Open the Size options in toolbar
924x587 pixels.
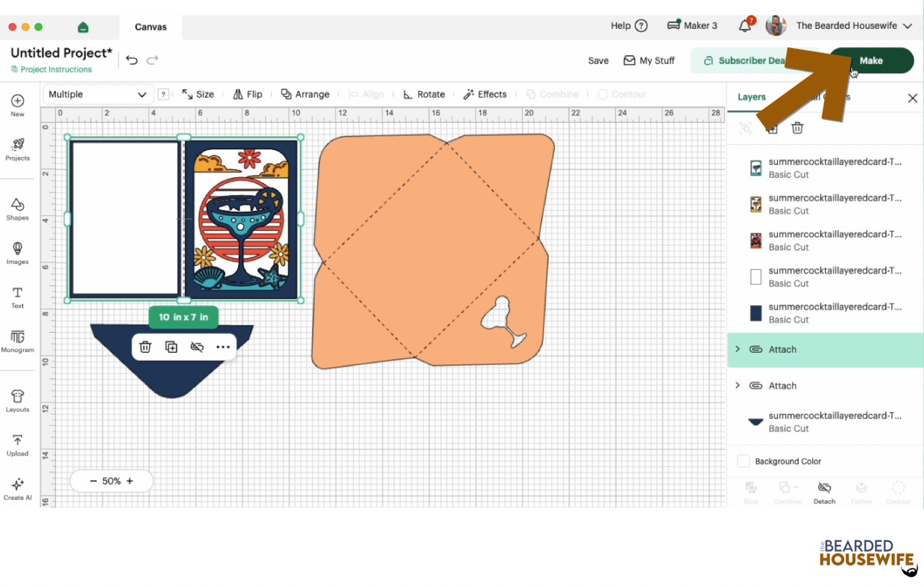click(198, 94)
